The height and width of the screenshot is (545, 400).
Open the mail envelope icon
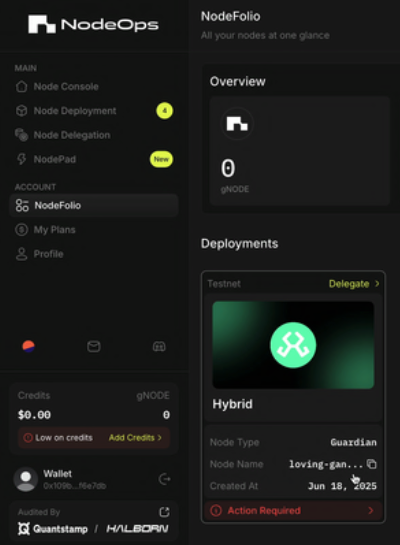coord(94,346)
